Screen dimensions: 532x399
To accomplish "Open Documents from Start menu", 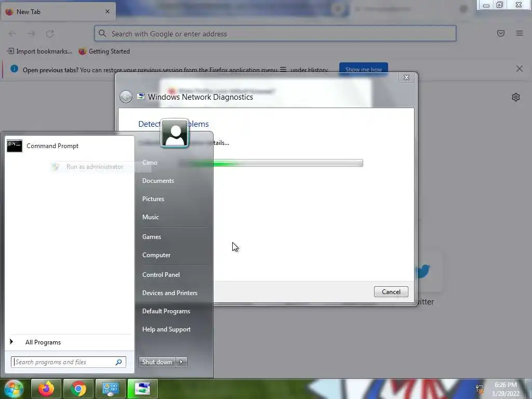I will pos(158,180).
